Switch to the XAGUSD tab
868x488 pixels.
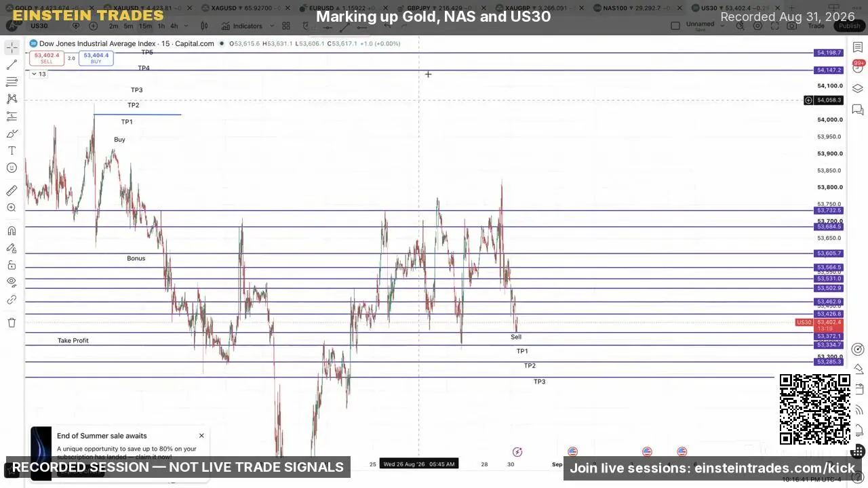coord(247,8)
